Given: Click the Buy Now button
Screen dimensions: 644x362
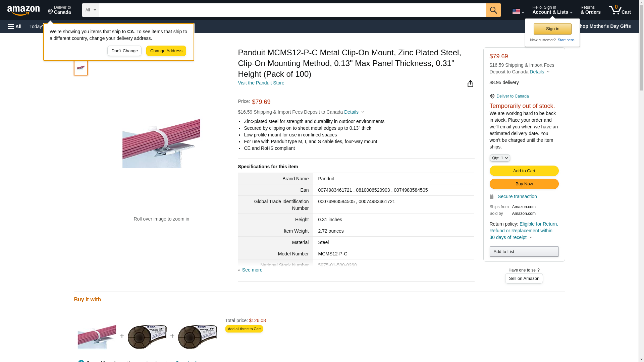Looking at the screenshot, I should click(x=524, y=184).
